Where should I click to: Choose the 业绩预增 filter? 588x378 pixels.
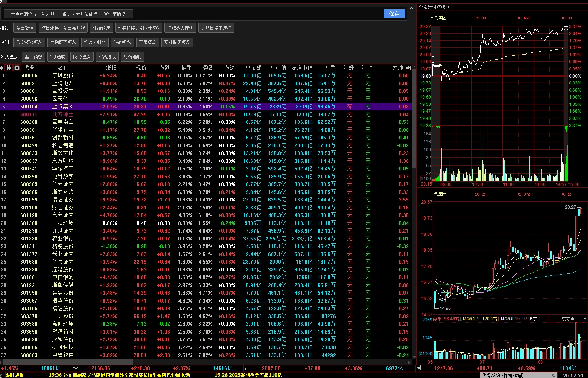[x=101, y=28]
